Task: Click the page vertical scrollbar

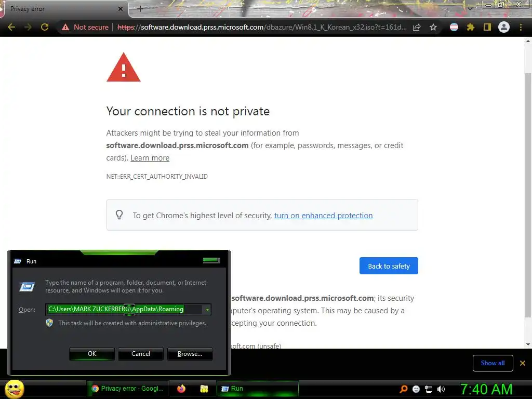Action: point(528,195)
